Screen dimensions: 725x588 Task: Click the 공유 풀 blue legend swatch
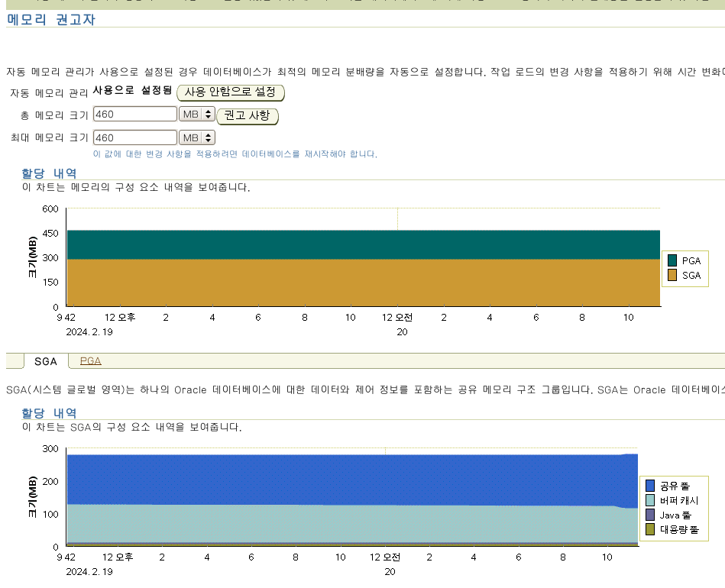pos(650,486)
